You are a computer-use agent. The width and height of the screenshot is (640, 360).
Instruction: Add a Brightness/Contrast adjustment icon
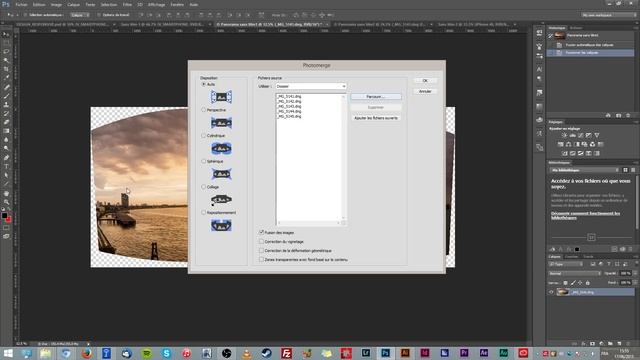point(564,136)
